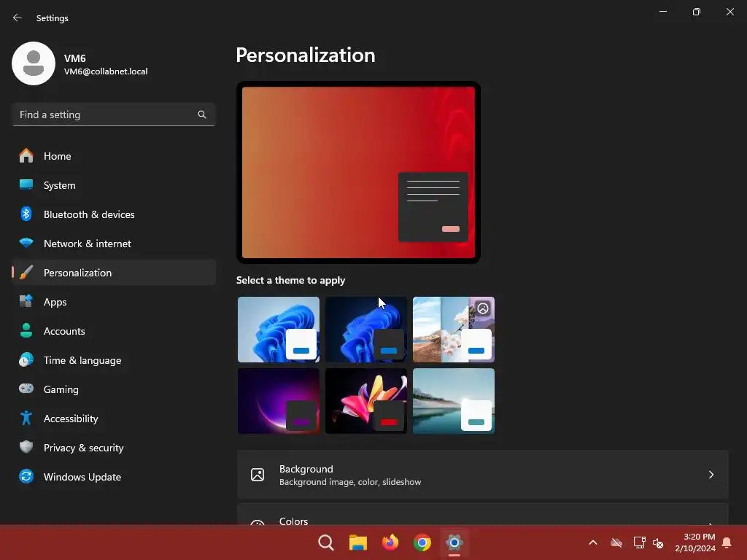This screenshot has width=747, height=560.
Task: Open the Background settings row
Action: 483,475
